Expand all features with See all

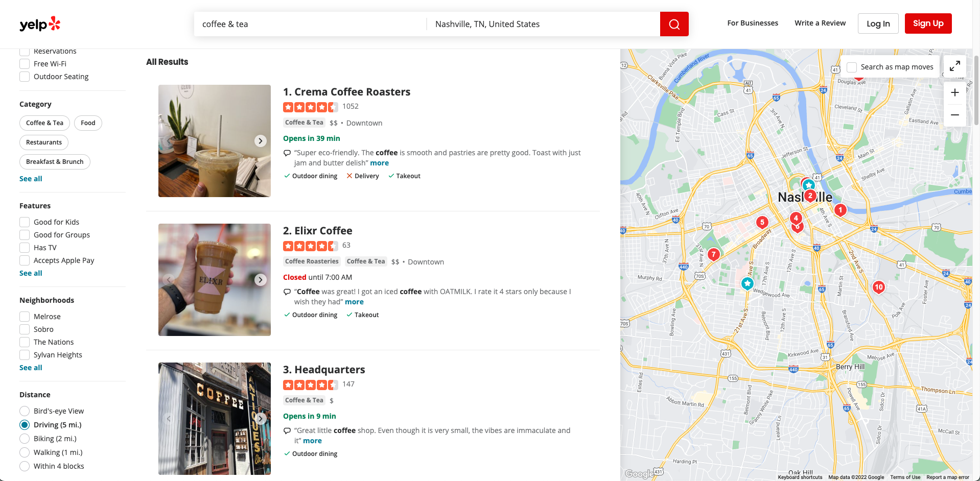point(31,273)
